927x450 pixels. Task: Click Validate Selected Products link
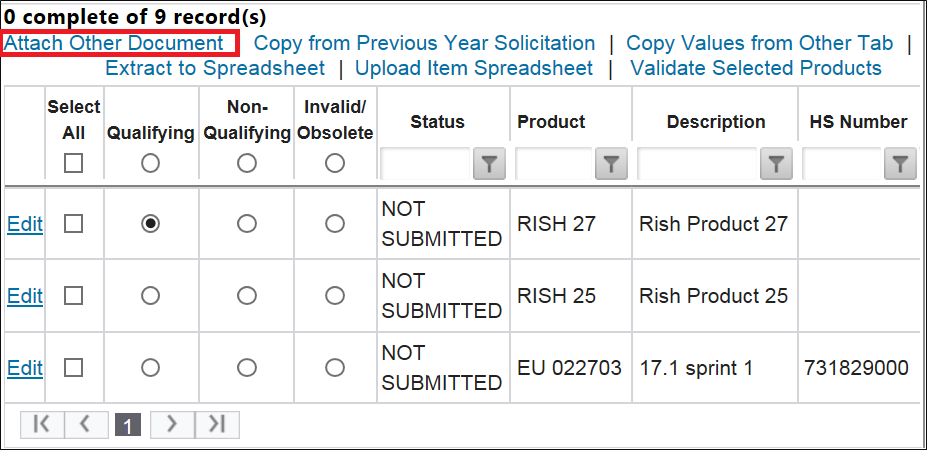tap(756, 68)
